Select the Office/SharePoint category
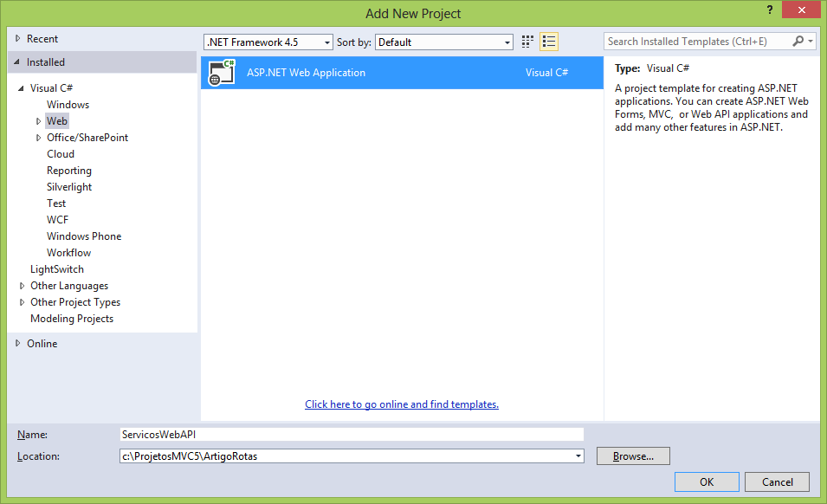Viewport: 827px width, 504px height. [87, 138]
